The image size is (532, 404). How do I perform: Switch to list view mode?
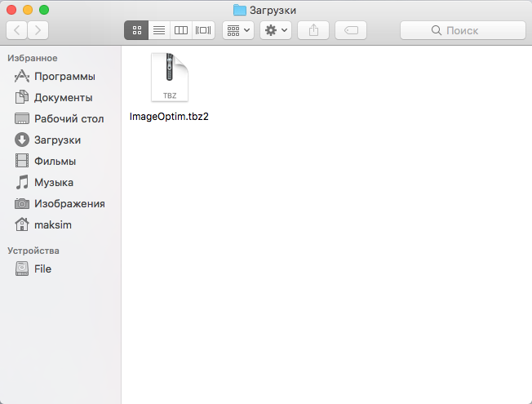pos(159,30)
